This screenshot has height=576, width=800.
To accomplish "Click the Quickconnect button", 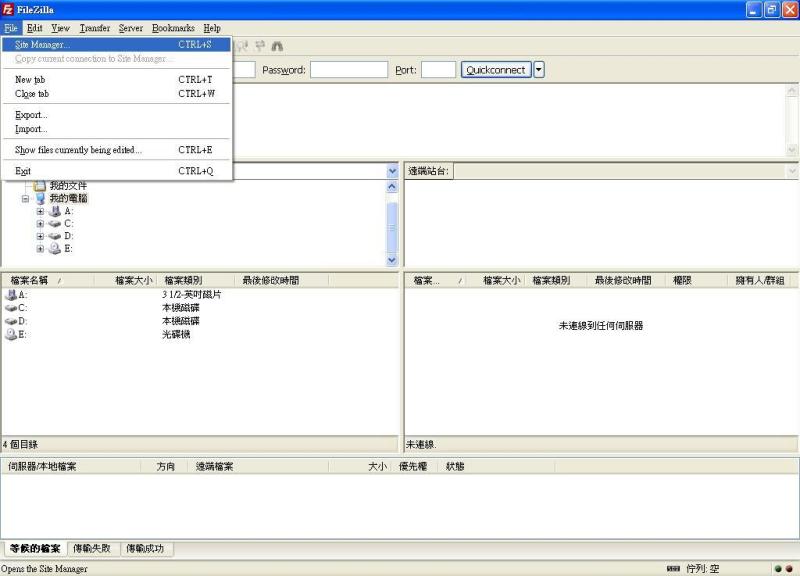I will point(496,69).
